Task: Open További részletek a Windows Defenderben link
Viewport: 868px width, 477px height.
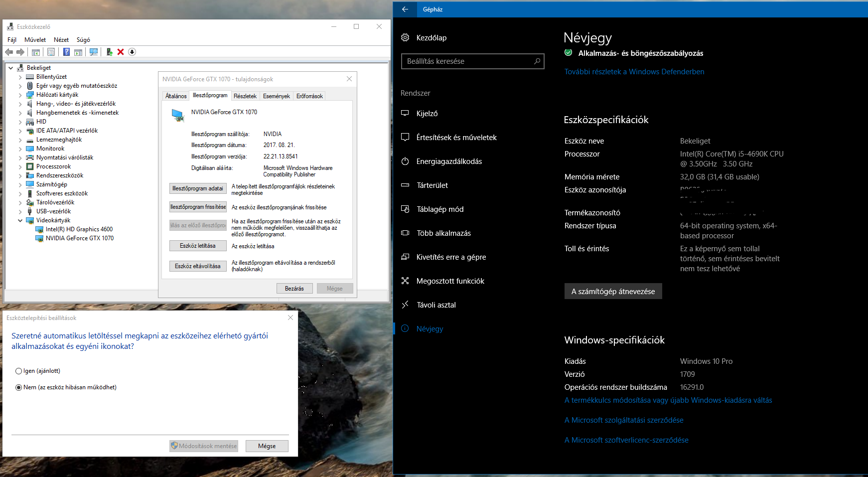Action: click(634, 72)
